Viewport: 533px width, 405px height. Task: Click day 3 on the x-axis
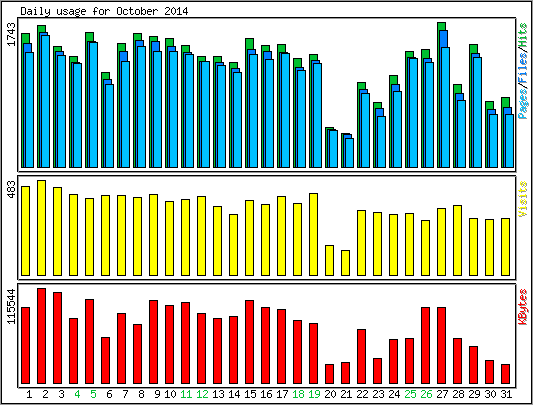click(x=61, y=394)
